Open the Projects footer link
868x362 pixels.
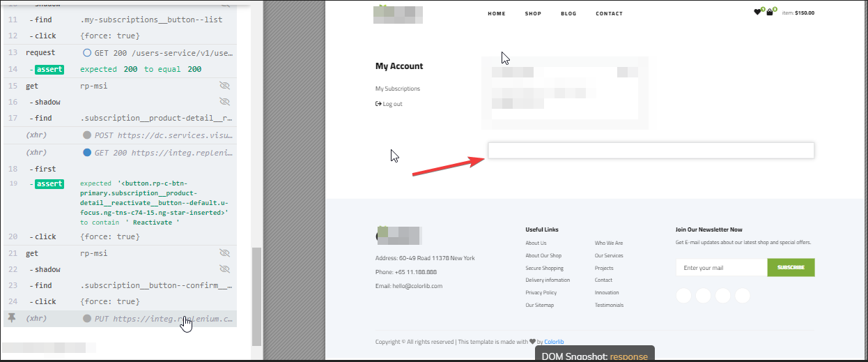pyautogui.click(x=604, y=268)
